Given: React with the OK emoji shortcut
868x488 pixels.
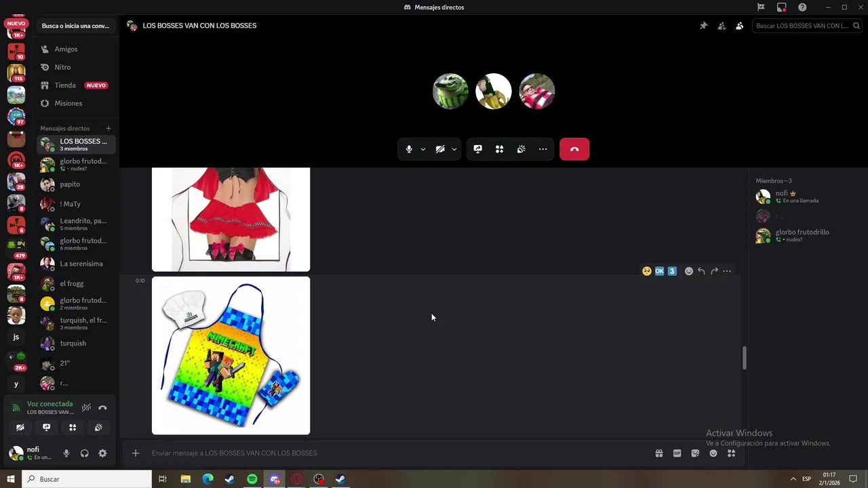Looking at the screenshot, I should (659, 271).
